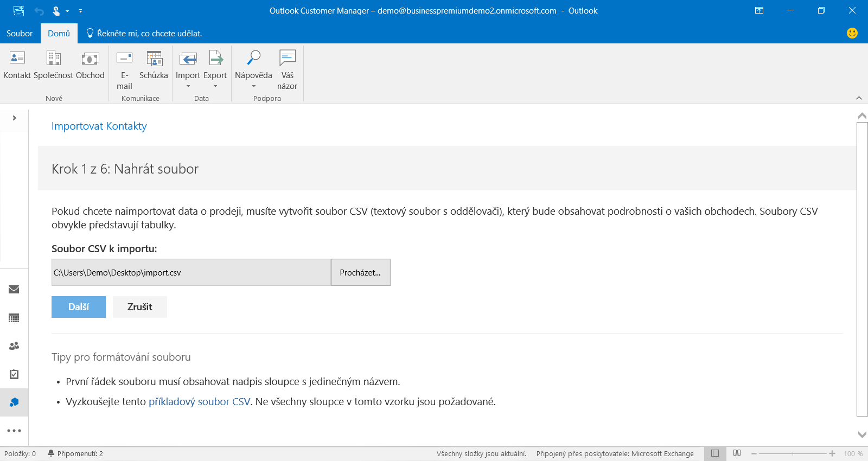Create a new Společnost (company)
868x461 pixels.
(x=53, y=65)
